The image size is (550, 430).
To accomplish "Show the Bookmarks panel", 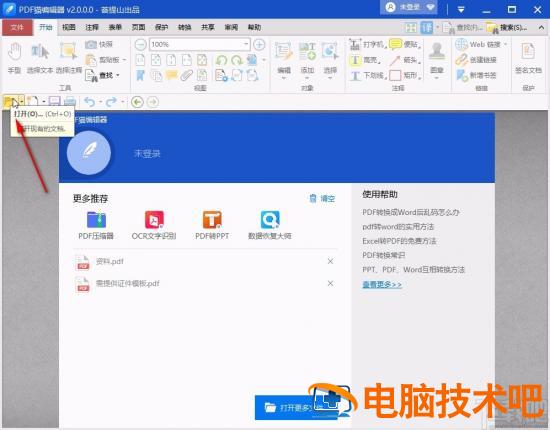I will click(x=140, y=75).
